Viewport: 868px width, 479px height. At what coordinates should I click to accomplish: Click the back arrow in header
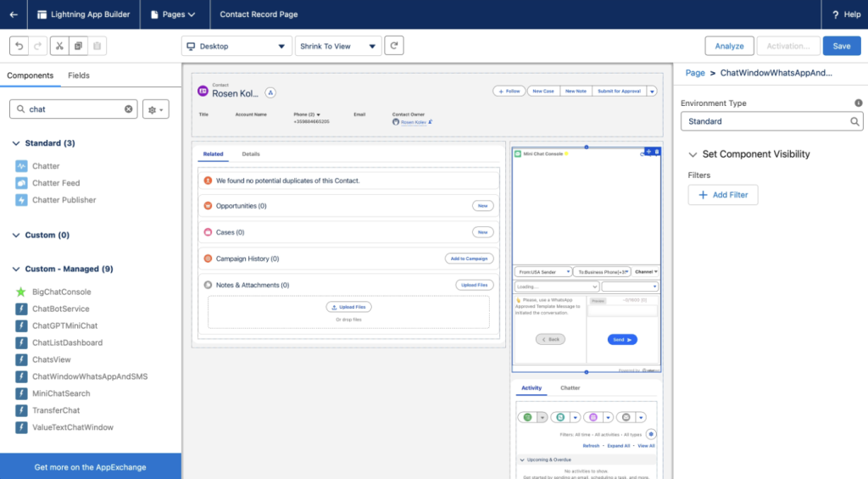tap(14, 14)
